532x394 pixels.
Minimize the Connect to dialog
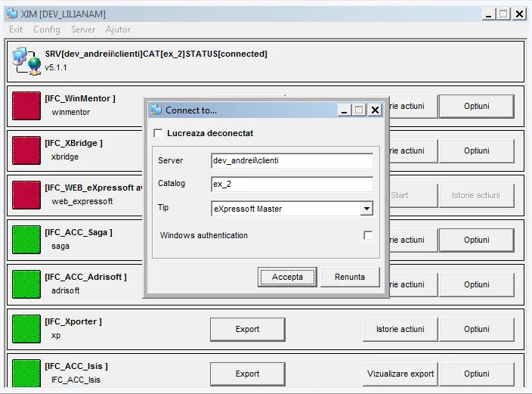tap(344, 110)
